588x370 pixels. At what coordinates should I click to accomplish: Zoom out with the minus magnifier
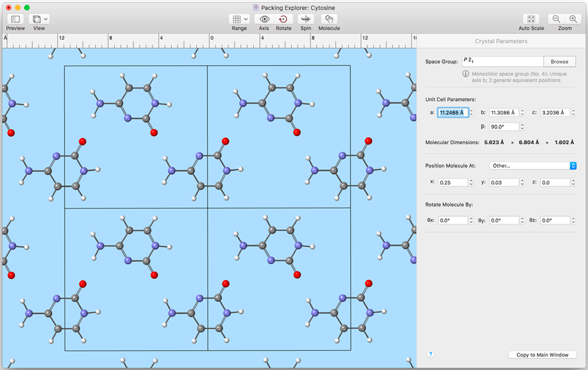point(556,19)
